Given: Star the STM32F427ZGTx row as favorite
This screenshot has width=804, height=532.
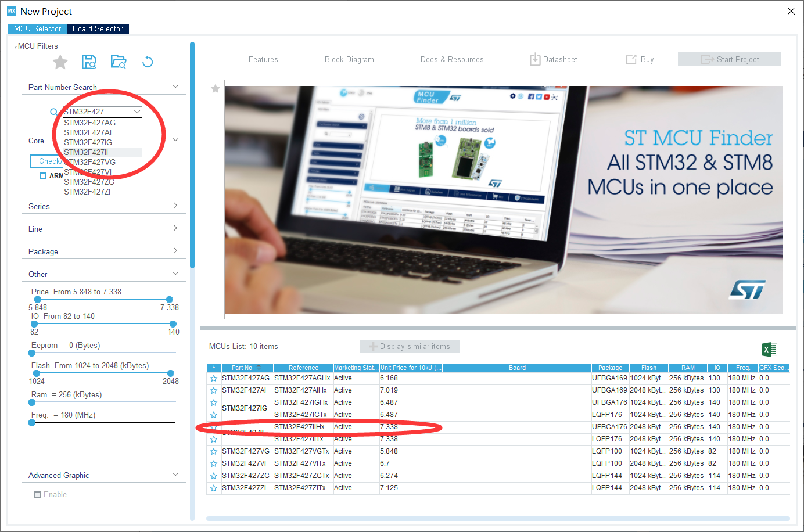Looking at the screenshot, I should pos(214,476).
